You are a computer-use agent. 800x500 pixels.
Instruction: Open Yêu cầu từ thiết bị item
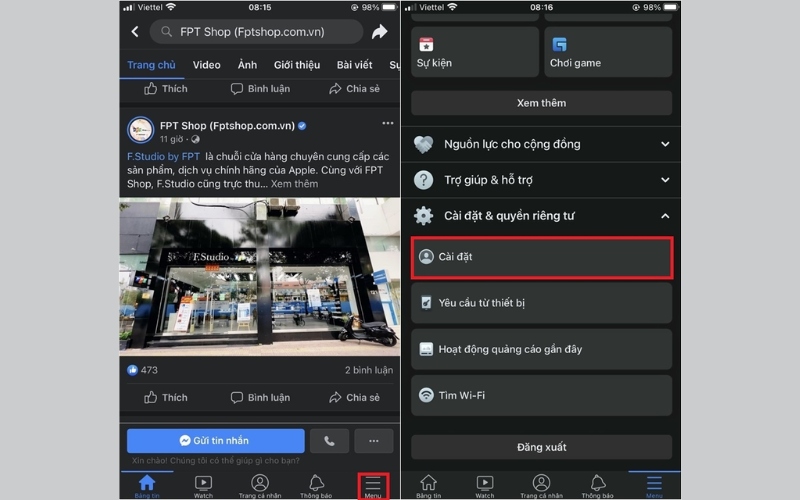pos(541,303)
